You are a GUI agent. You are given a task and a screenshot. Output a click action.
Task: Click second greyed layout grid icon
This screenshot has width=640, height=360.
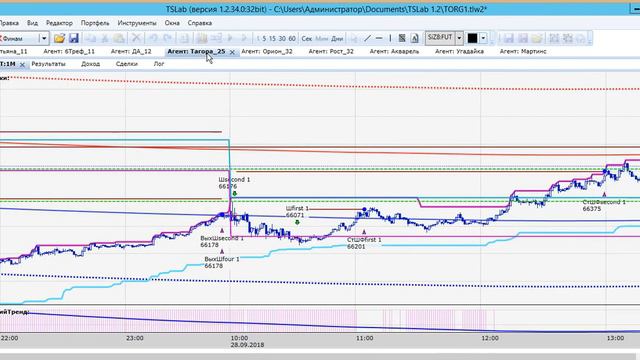point(568,38)
